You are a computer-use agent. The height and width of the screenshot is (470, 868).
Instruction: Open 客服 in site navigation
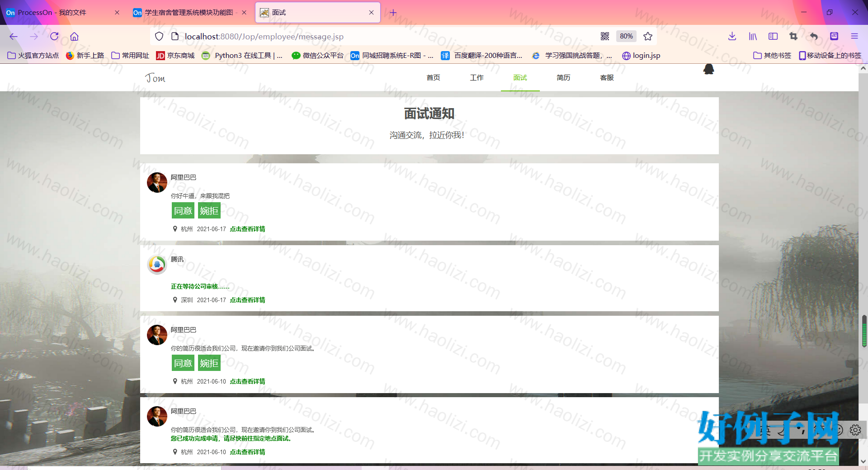tap(607, 78)
